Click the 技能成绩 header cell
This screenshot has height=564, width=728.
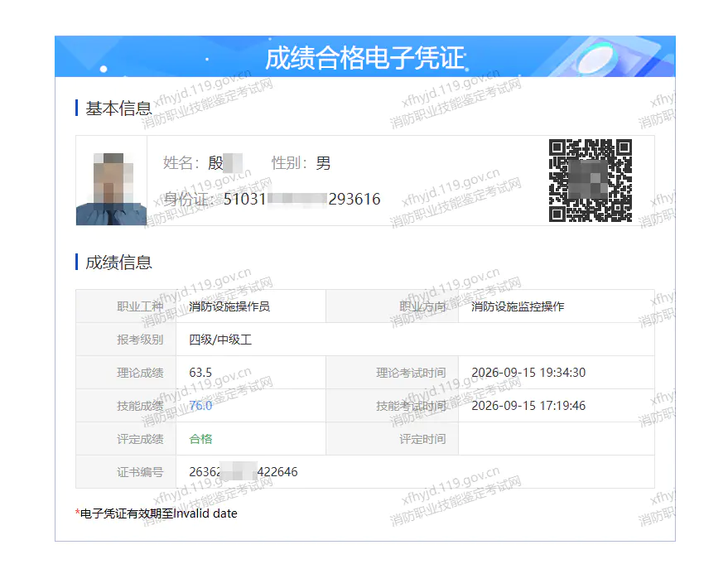126,406
